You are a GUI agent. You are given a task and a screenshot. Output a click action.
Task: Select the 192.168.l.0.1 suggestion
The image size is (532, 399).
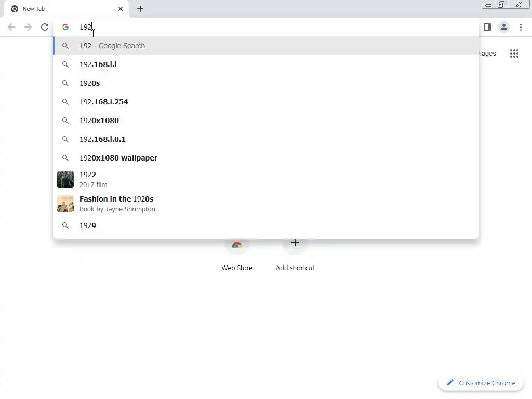pos(266,139)
